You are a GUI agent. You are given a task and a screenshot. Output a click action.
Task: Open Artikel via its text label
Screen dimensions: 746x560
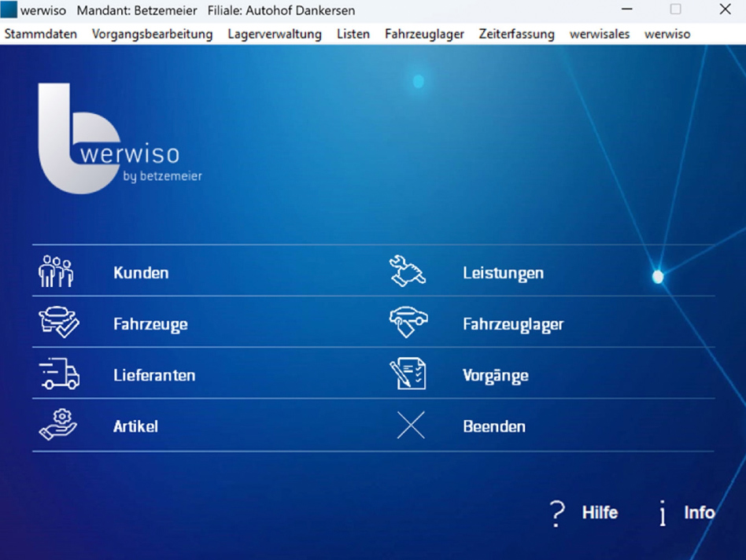point(135,426)
